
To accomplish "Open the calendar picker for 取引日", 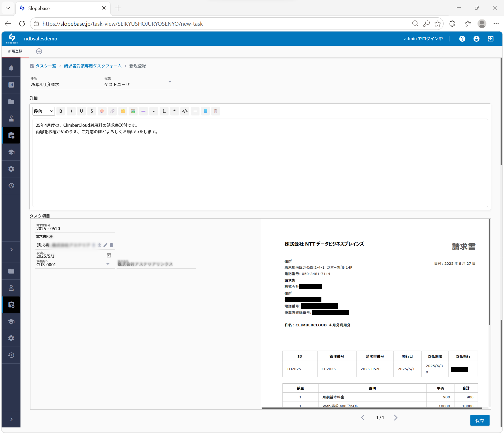I will click(109, 255).
